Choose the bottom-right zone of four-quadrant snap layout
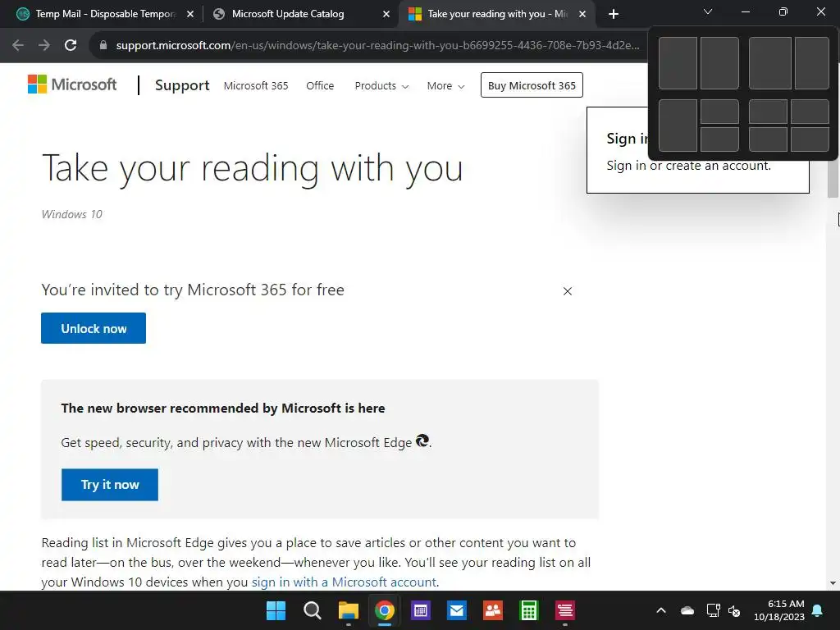840x630 pixels. (810, 139)
